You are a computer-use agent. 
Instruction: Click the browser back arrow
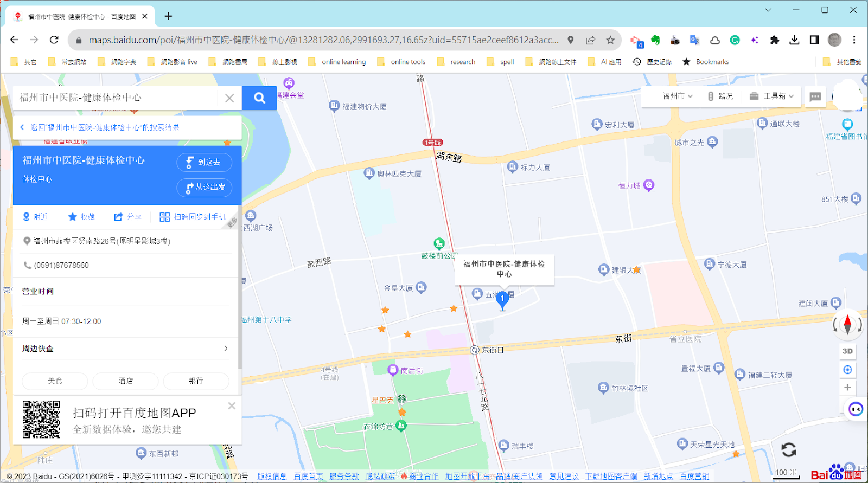click(14, 40)
